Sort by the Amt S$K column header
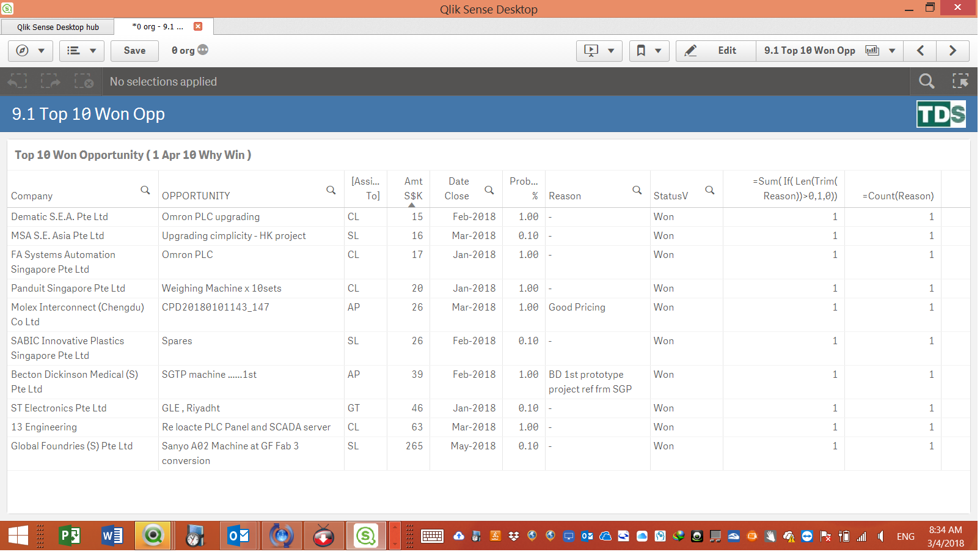Viewport: 980px width, 560px height. 409,189
